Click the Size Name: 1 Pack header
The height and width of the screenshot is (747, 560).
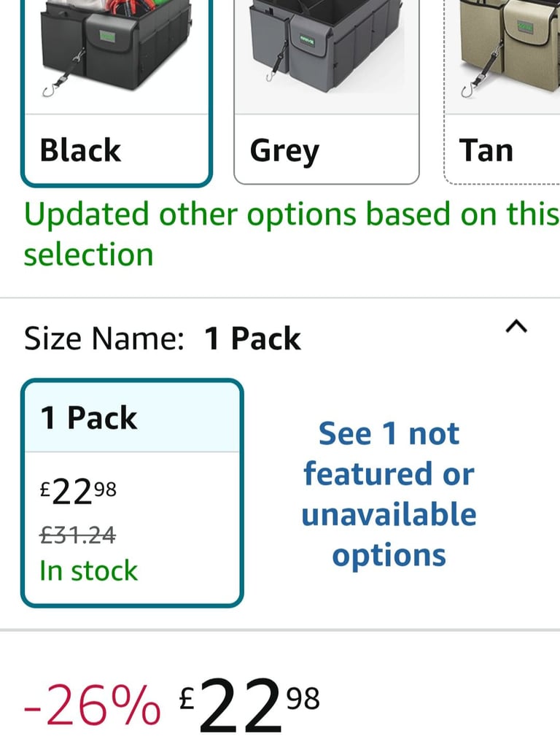pos(162,338)
